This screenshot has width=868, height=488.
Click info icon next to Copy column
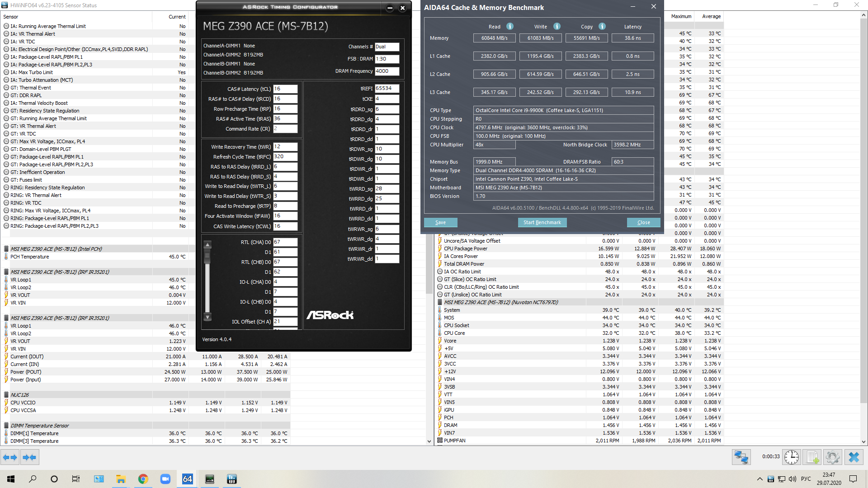tap(602, 27)
